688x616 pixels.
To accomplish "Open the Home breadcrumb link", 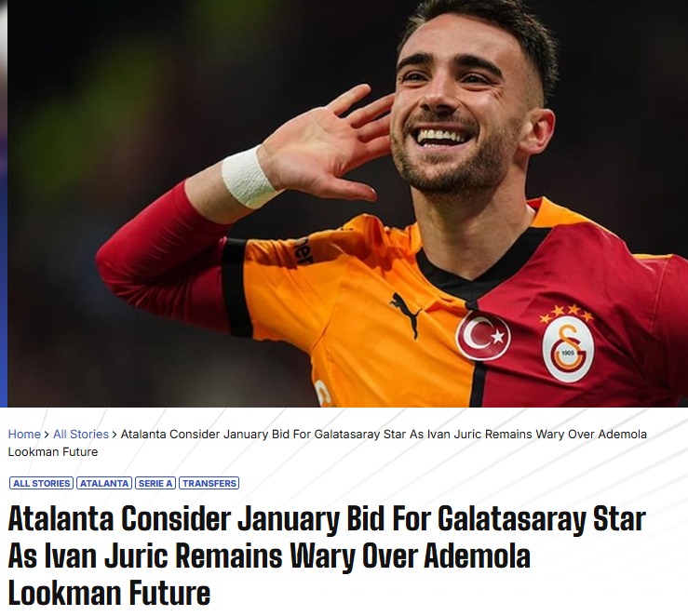I will click(24, 434).
